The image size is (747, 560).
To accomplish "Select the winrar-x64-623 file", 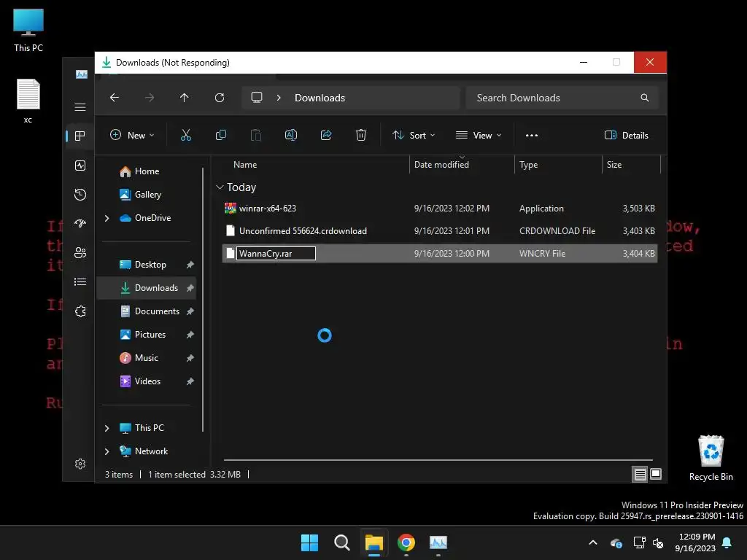I will pyautogui.click(x=440, y=209).
